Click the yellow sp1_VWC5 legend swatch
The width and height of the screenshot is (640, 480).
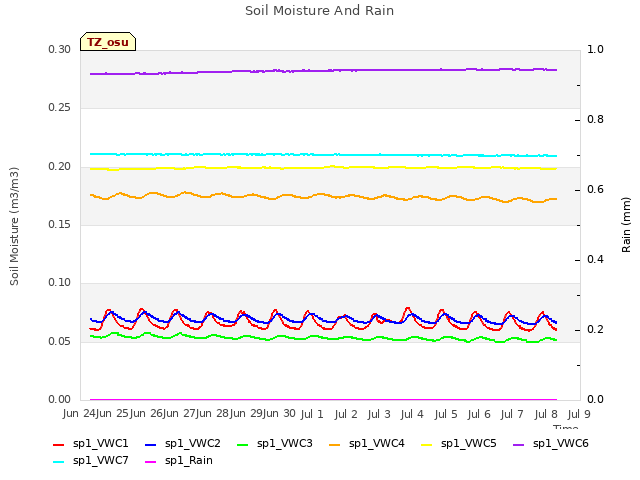[x=427, y=445]
